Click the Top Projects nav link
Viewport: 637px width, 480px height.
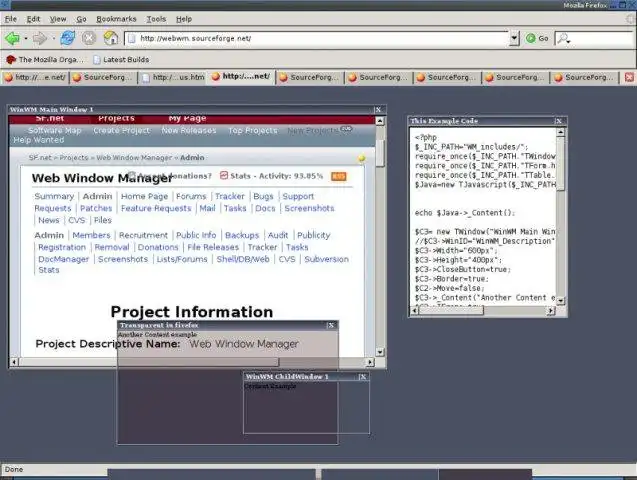(252, 131)
